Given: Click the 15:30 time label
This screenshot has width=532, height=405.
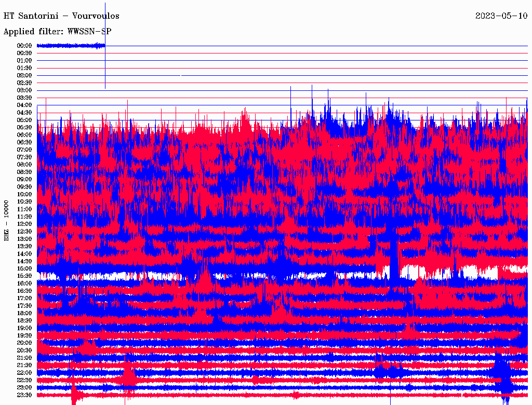Looking at the screenshot, I should click(24, 276).
